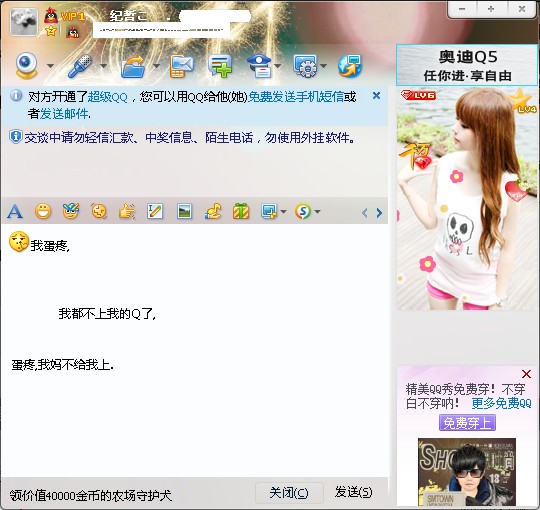Click the send SMS phone-mail icon
Screen dimensions: 540x510
(x=182, y=66)
